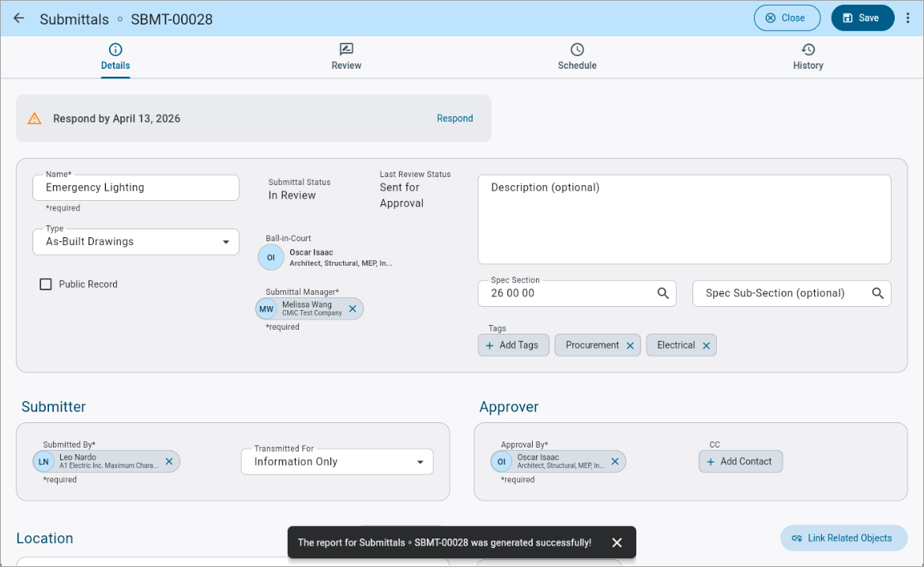Click the Location section heading
Viewport: 924px width, 567px height.
(45, 538)
